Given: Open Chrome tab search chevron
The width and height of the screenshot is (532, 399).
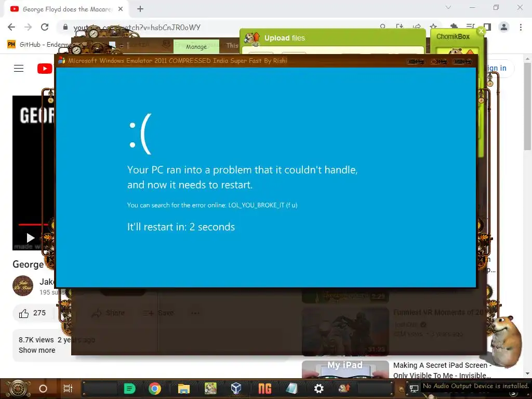Looking at the screenshot, I should point(448,7).
